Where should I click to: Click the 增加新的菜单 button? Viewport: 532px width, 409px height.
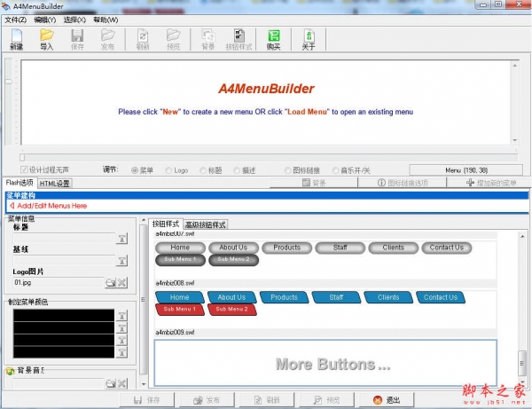point(491,183)
